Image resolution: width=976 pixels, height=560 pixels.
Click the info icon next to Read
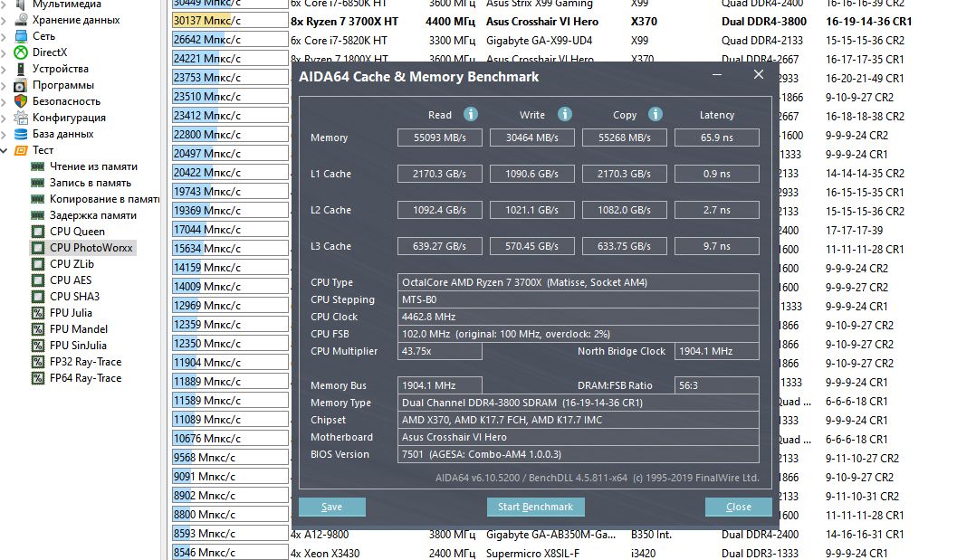point(471,114)
